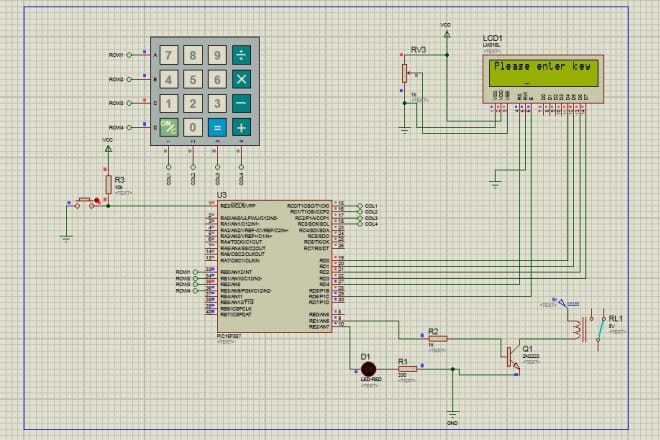Select the Q1 transistor symbol
Viewport: 660px width, 440px height.
pos(513,358)
